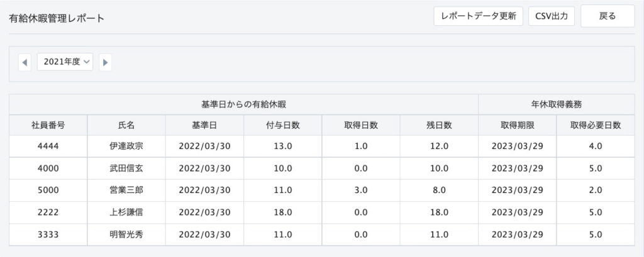
Task: Click レポートデータ更新 button
Action: click(x=478, y=16)
